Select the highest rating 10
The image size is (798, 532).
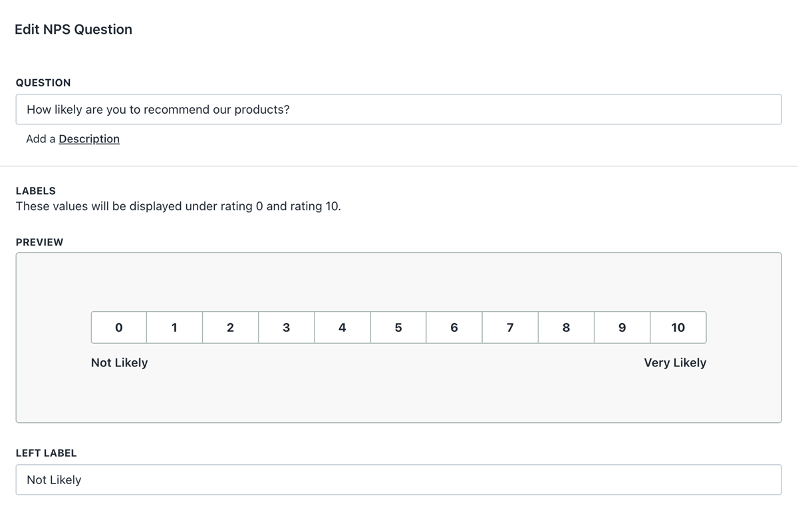tap(678, 327)
